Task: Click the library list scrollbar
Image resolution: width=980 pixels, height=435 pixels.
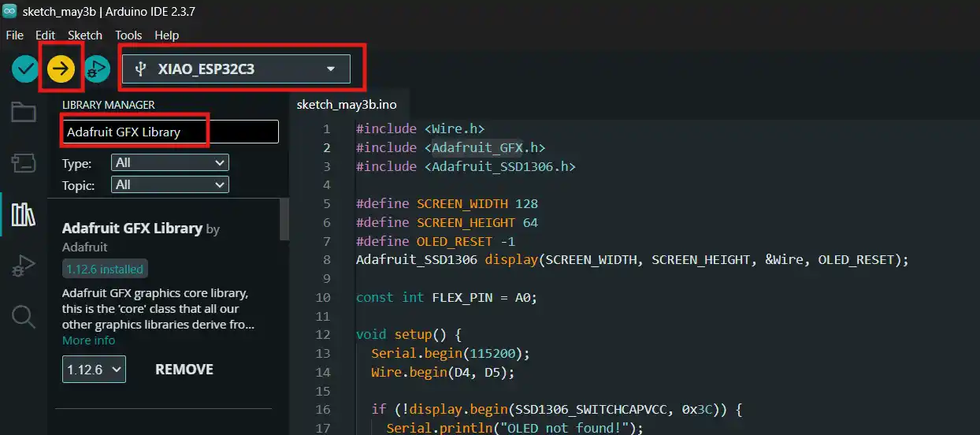Action: pos(284,219)
